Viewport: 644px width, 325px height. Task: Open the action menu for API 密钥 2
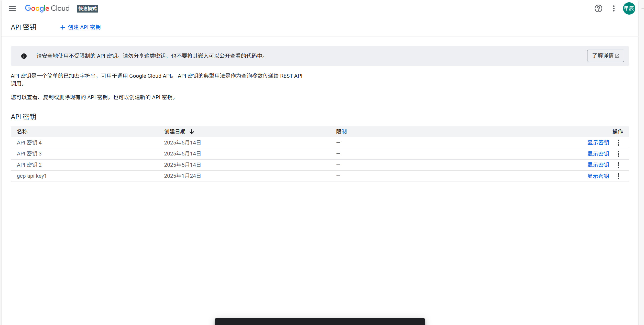pyautogui.click(x=618, y=165)
